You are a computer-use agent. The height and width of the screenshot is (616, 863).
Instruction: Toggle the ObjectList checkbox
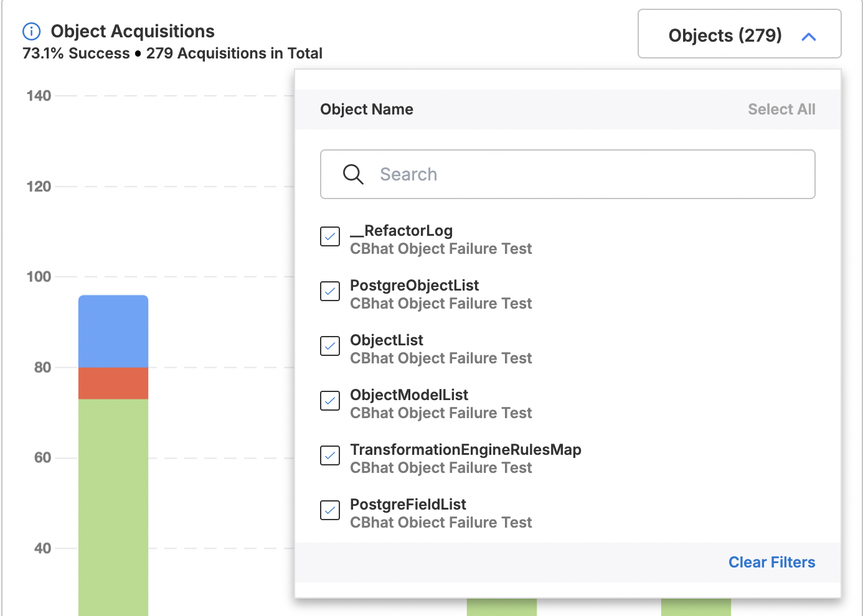[x=330, y=346]
